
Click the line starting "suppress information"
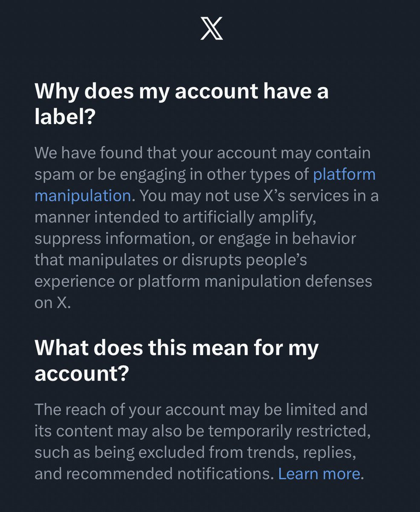(x=195, y=239)
